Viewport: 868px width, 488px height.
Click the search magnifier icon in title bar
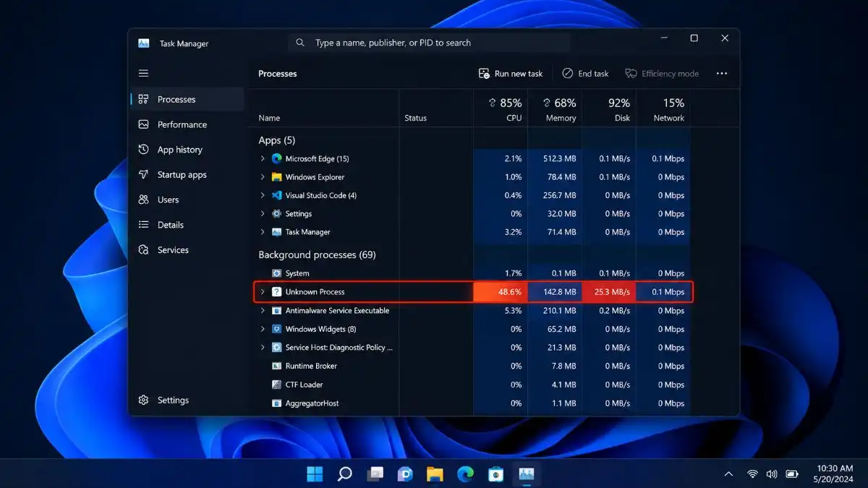pyautogui.click(x=300, y=43)
